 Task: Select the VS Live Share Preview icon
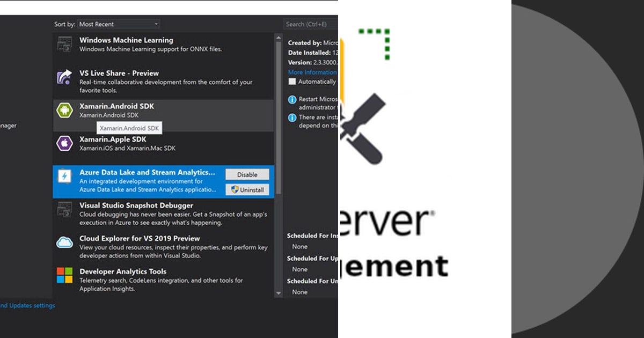[65, 77]
